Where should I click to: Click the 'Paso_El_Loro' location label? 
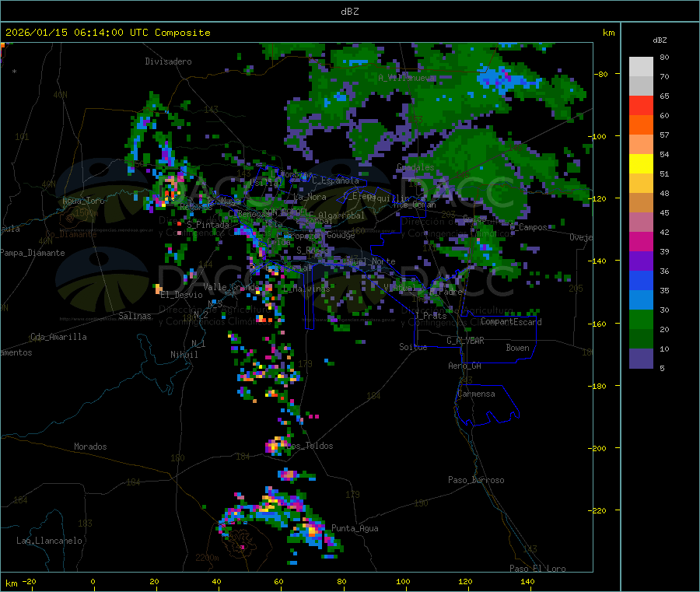click(537, 569)
